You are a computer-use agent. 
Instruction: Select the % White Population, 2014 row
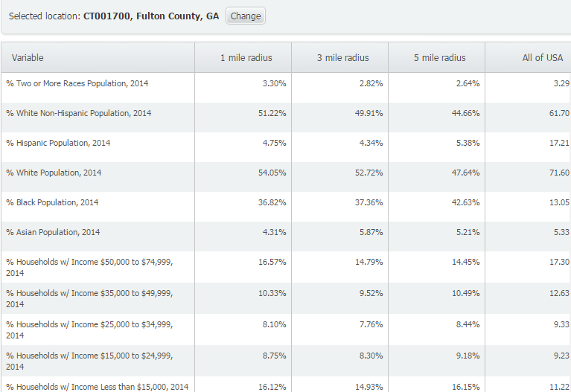point(54,173)
